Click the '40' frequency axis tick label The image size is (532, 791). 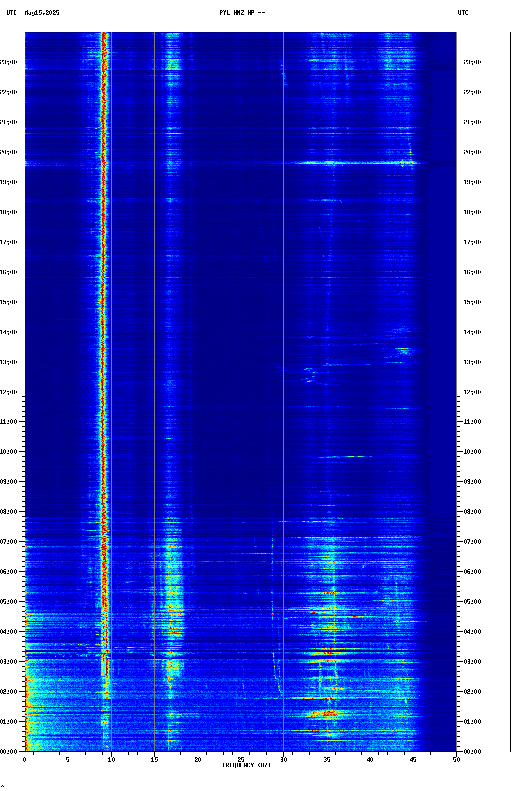(x=370, y=760)
